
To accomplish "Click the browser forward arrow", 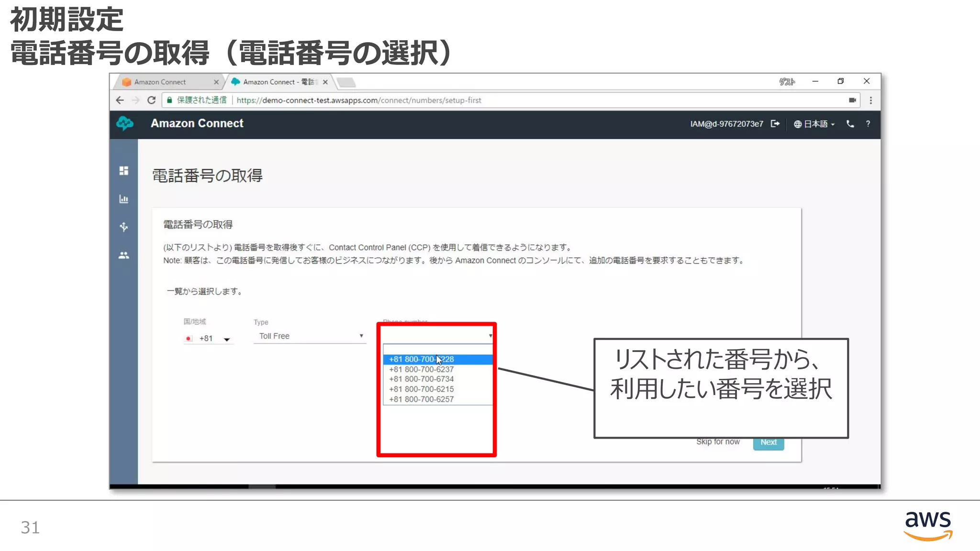I will tap(135, 100).
